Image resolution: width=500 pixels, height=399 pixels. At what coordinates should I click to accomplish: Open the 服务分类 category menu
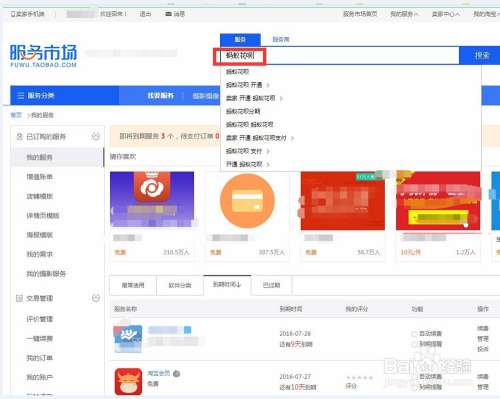[x=64, y=96]
